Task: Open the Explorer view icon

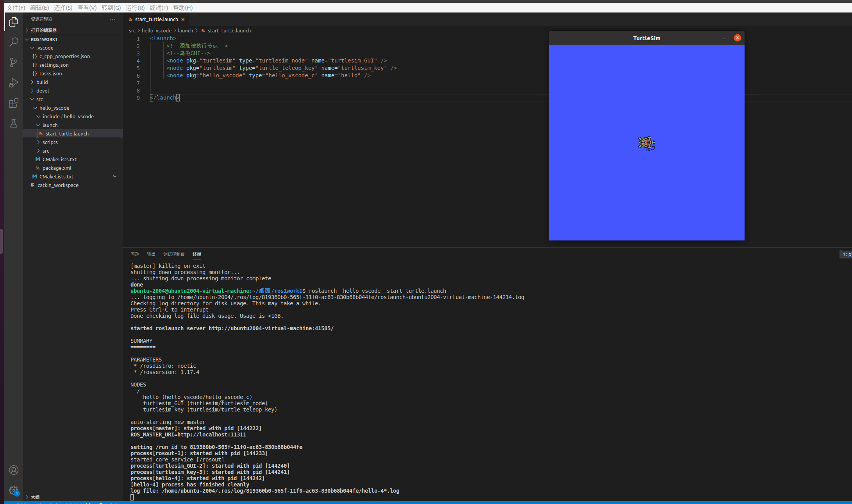Action: (14, 22)
